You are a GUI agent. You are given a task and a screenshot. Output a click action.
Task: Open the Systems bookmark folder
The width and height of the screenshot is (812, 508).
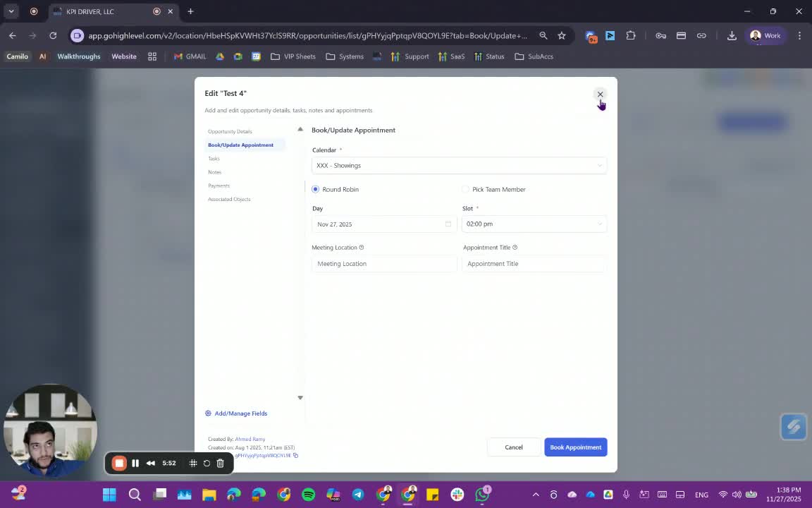pyautogui.click(x=345, y=56)
